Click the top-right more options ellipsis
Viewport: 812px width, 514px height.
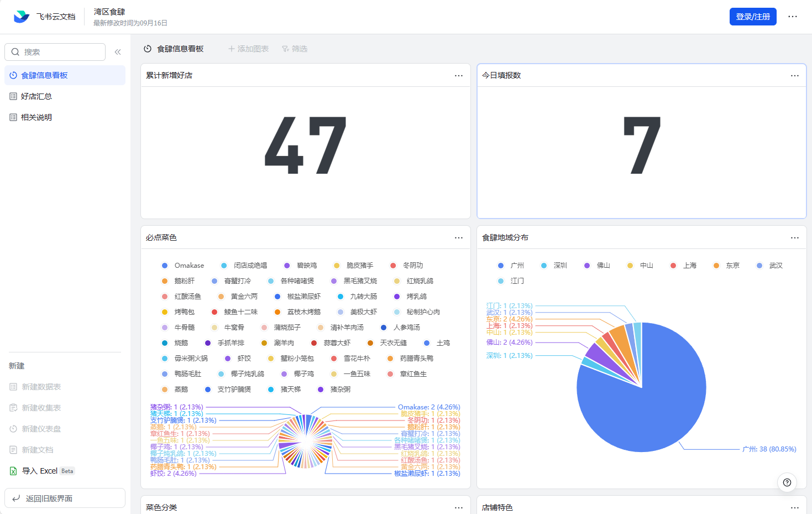pos(793,17)
